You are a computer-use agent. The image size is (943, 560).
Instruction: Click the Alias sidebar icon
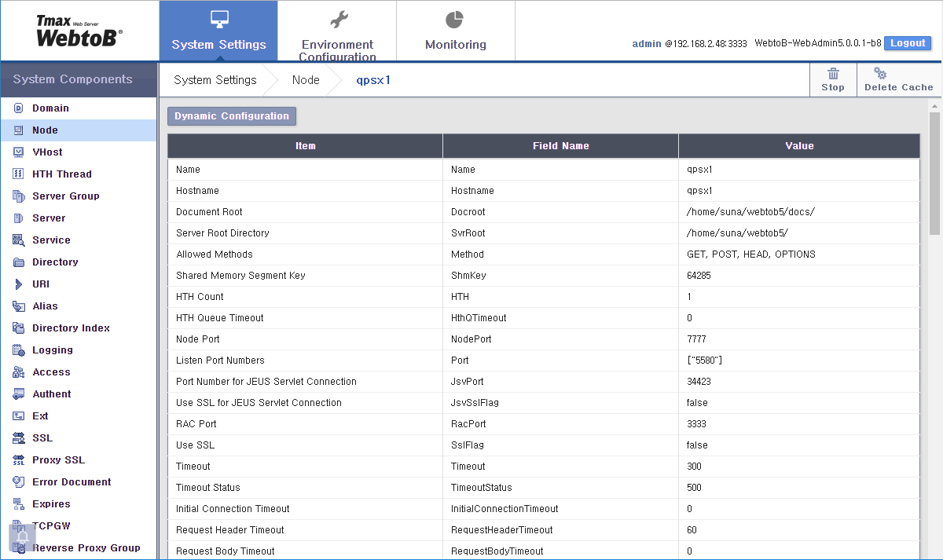point(19,306)
